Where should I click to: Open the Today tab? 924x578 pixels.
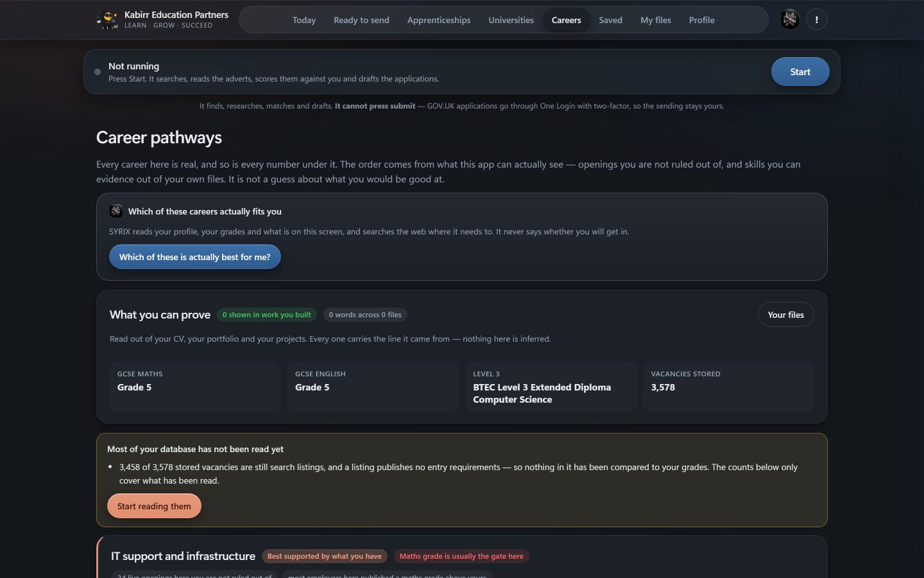[x=304, y=20]
